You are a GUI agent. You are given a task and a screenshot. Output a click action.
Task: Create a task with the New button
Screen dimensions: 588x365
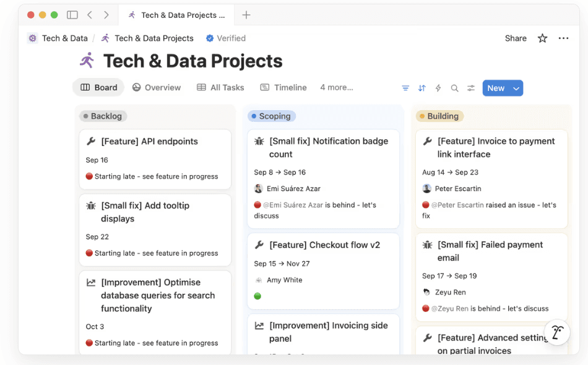495,88
